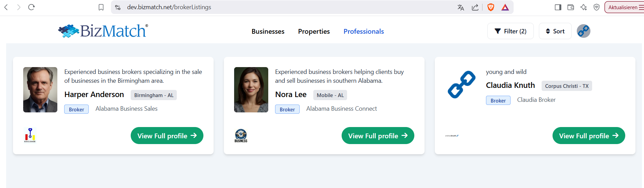
Task: Open the Filter (2) options
Action: tap(510, 31)
